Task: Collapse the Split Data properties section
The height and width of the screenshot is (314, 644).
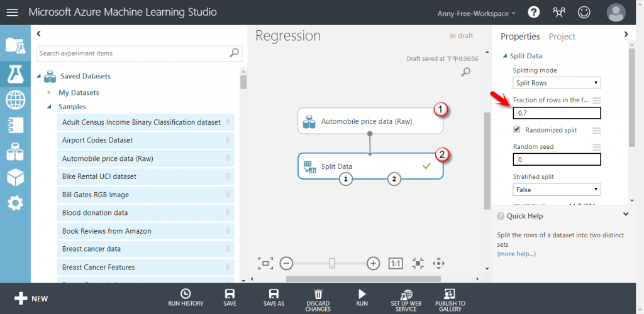Action: tap(505, 56)
